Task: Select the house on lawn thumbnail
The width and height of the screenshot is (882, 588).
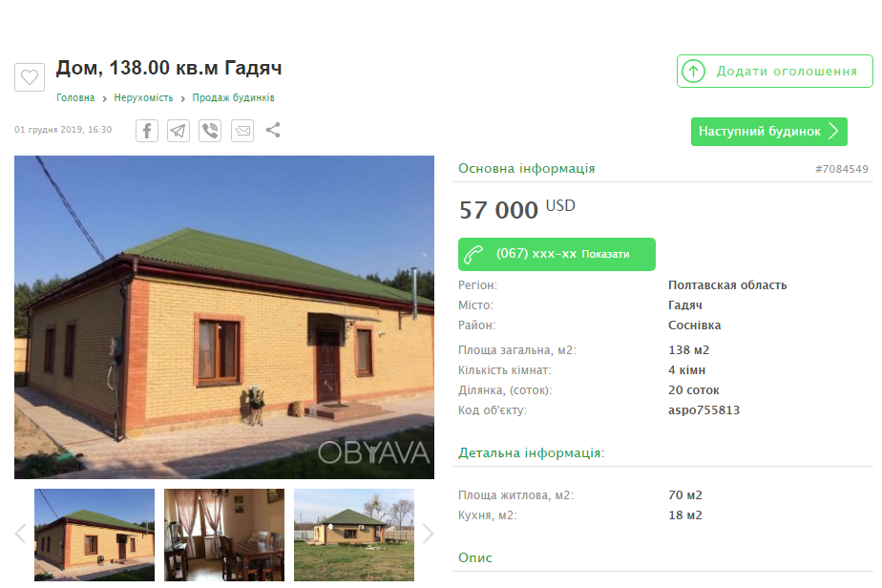Action: (x=354, y=535)
